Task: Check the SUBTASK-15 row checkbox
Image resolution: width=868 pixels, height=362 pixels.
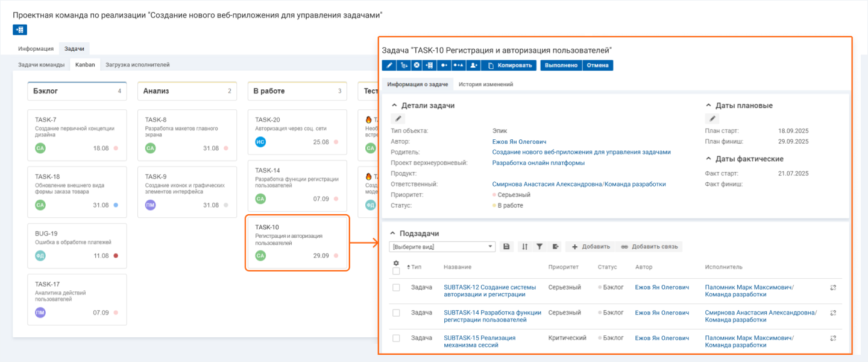Action: 396,338
